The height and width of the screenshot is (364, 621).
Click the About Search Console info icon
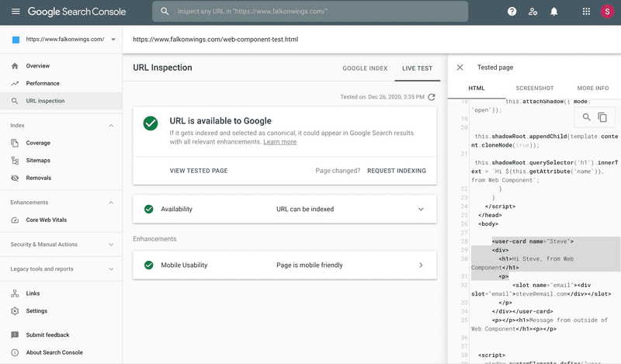[x=15, y=352]
